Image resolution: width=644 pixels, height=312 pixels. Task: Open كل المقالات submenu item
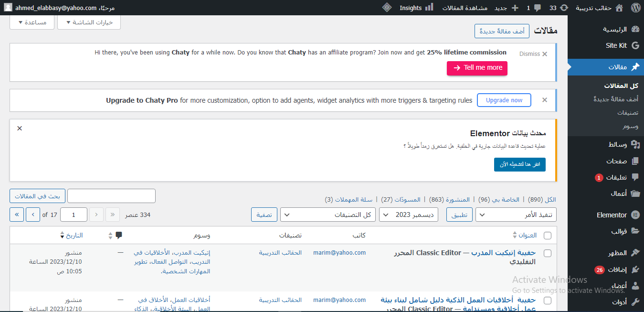coord(621,86)
